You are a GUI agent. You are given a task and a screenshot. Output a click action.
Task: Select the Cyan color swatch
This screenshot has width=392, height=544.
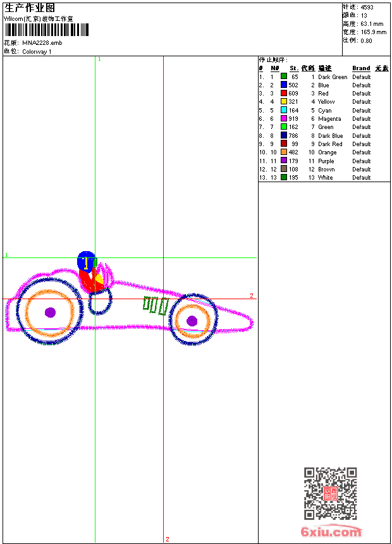click(x=284, y=110)
